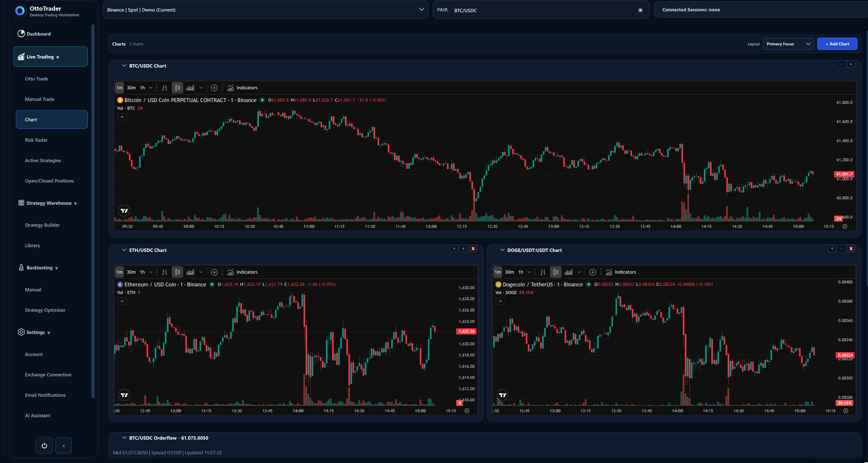Open Indicators in ETH/USDC chart
The height and width of the screenshot is (463, 868).
click(x=243, y=272)
